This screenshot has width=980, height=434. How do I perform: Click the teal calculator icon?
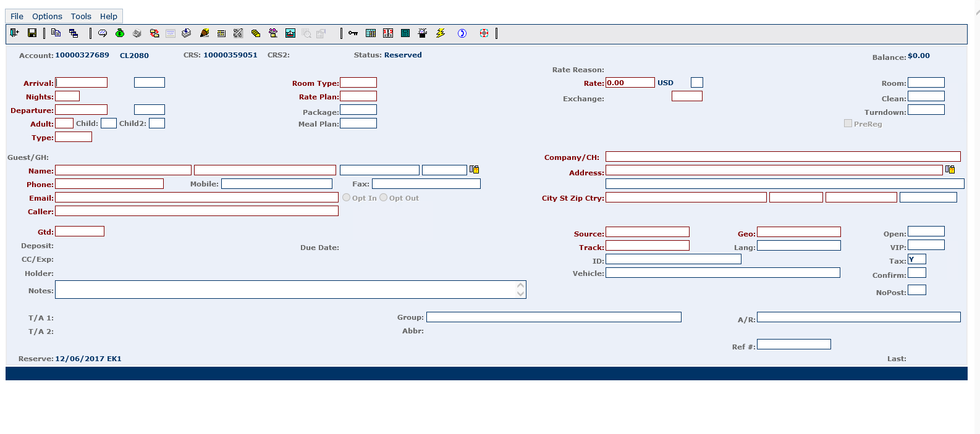[405, 33]
